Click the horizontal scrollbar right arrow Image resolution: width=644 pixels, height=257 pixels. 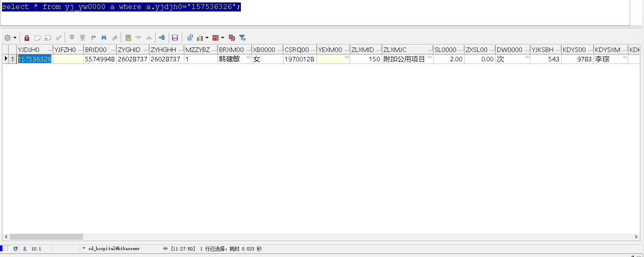(x=636, y=237)
